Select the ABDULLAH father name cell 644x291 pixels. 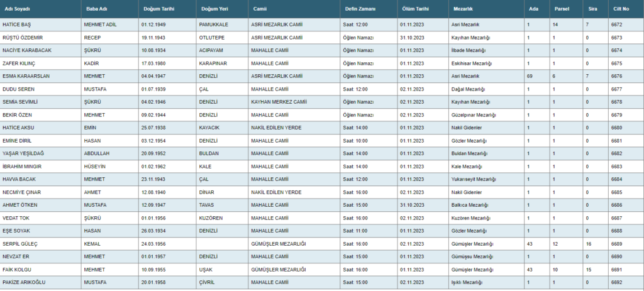97,153
